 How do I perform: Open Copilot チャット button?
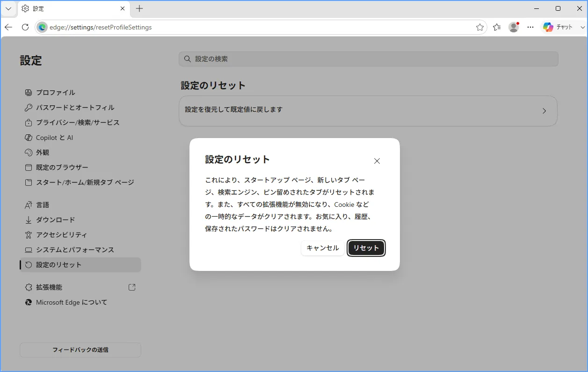[x=558, y=27]
